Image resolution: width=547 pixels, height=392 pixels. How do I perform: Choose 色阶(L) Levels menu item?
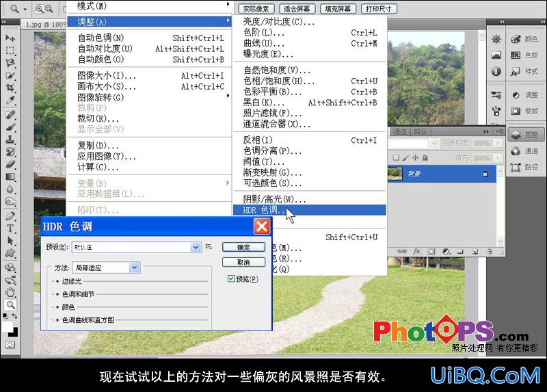(310, 33)
